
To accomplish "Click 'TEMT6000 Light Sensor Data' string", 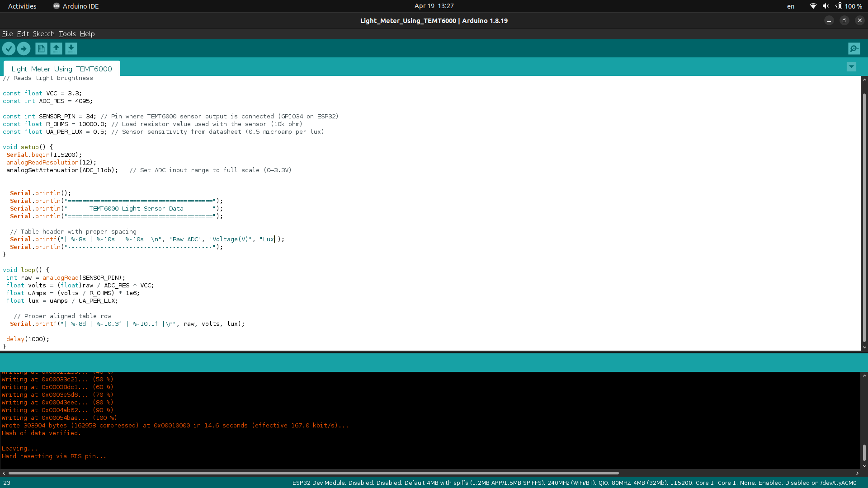I will 136,209.
